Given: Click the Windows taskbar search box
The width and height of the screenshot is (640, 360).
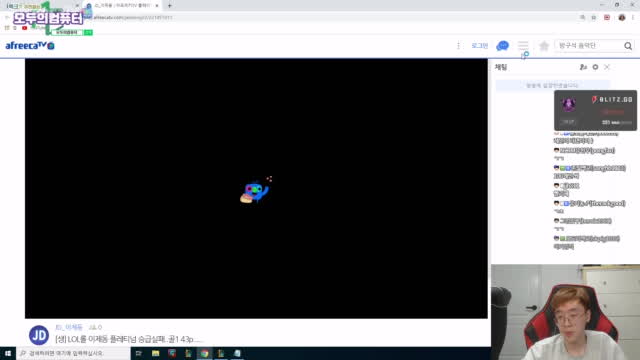Looking at the screenshot, I should (73, 353).
